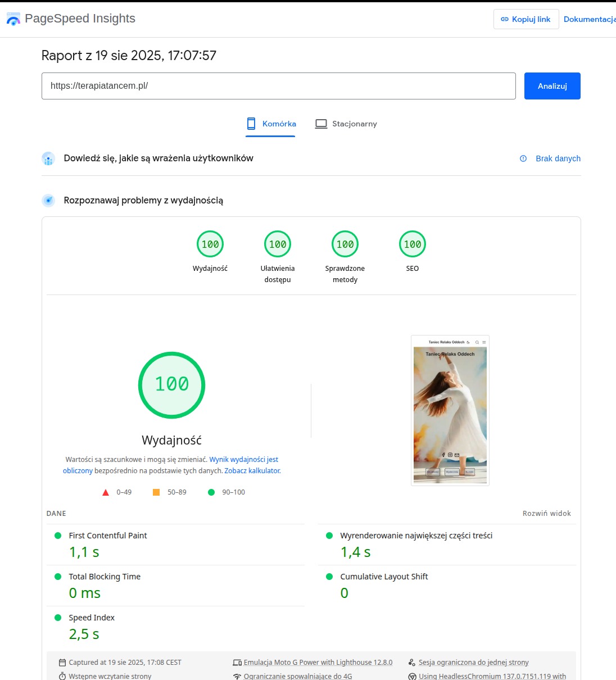Click the 100 Wydajność score gauge
Image resolution: width=616 pixels, height=680 pixels.
(171, 384)
